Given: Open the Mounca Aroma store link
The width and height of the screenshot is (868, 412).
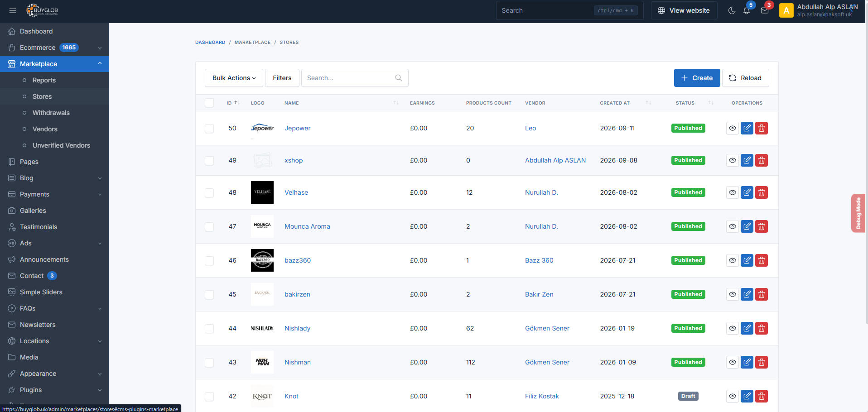Looking at the screenshot, I should tap(307, 226).
